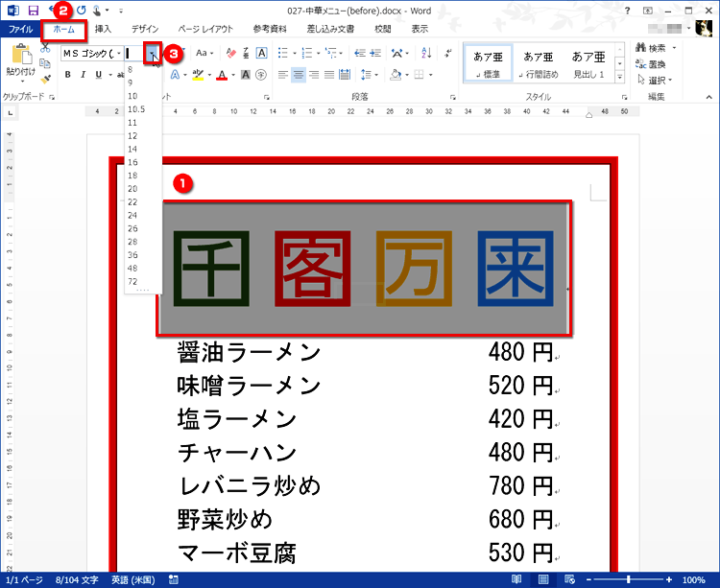Toggle Italic formatting
Image resolution: width=720 pixels, height=588 pixels.
coord(84,74)
